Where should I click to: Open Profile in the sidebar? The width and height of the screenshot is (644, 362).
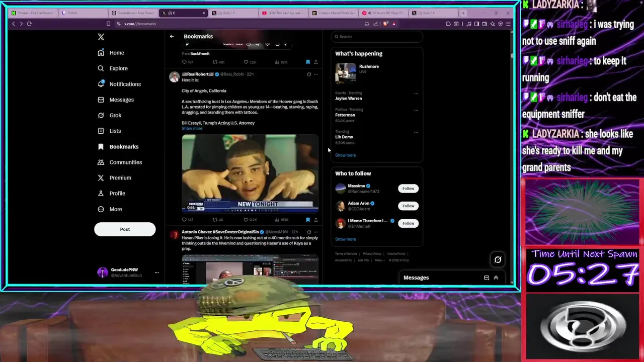point(111,193)
